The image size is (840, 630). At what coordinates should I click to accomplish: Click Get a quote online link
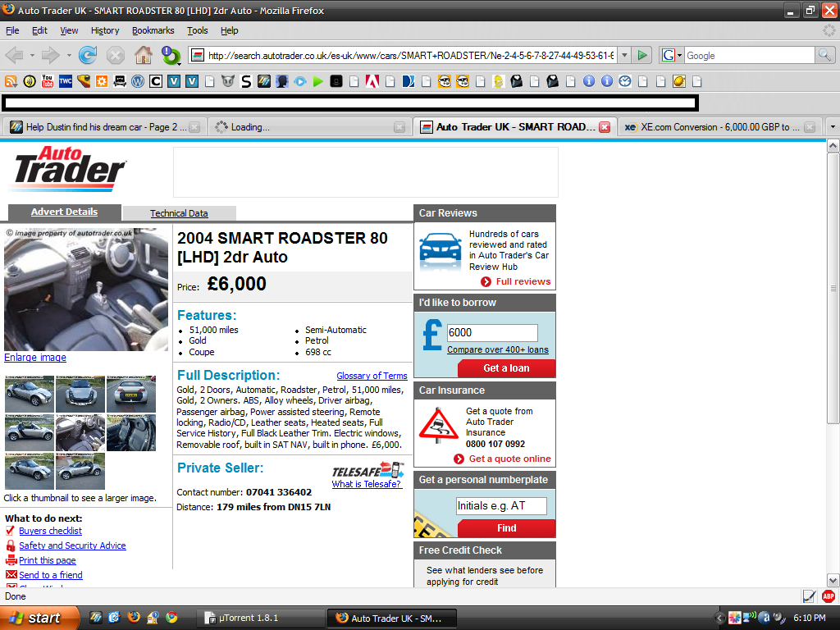[x=509, y=459]
